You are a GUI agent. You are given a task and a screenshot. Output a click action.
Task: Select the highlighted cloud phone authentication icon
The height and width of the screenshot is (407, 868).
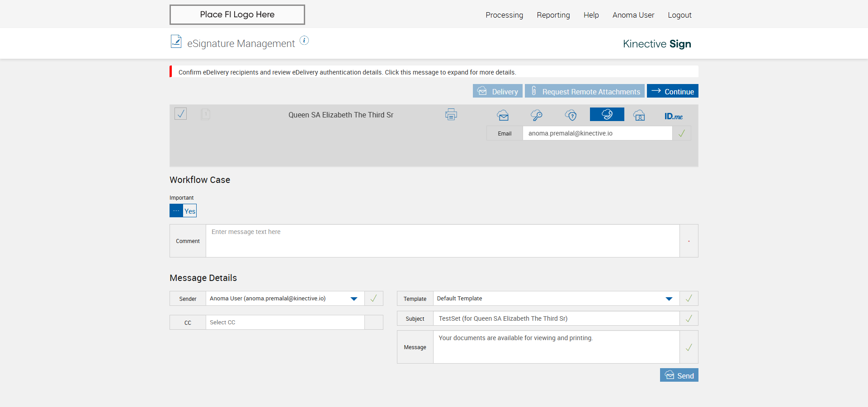click(x=607, y=114)
